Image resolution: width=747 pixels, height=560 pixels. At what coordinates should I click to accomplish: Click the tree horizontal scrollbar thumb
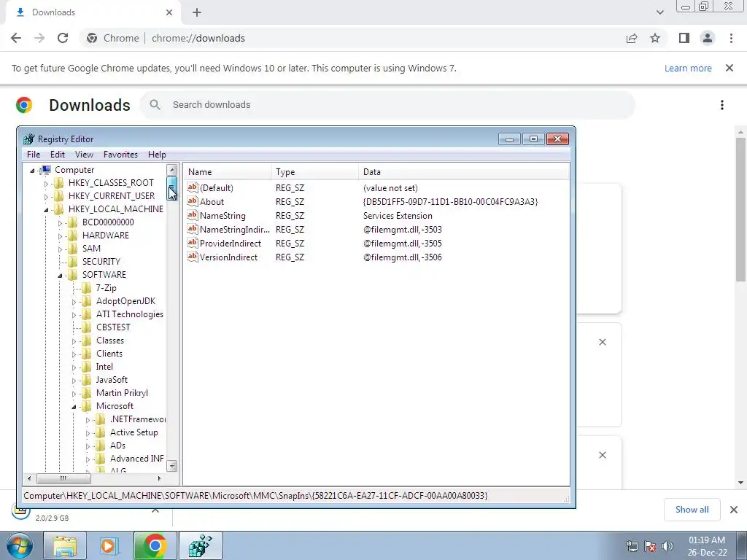[x=63, y=478]
